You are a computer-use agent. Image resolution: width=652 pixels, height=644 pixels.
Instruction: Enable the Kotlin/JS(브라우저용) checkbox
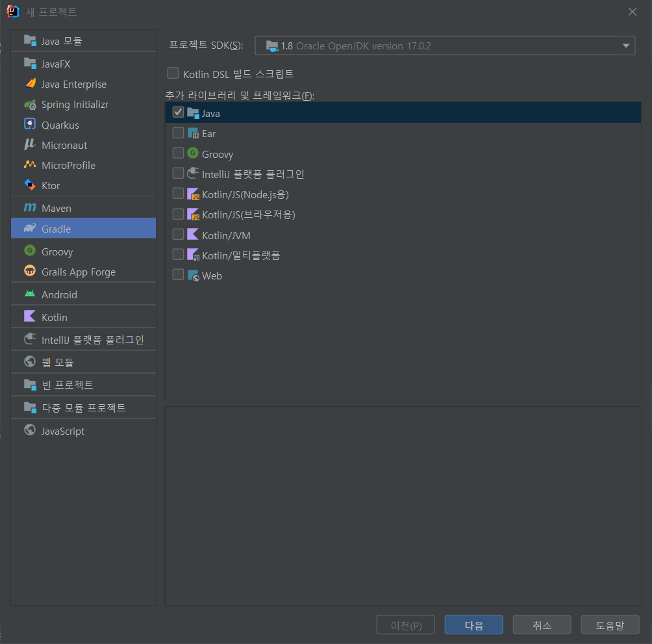click(178, 214)
